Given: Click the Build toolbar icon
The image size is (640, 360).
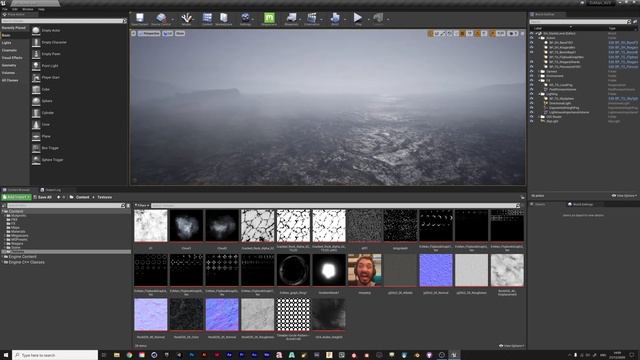Looking at the screenshot, I should pos(335,18).
